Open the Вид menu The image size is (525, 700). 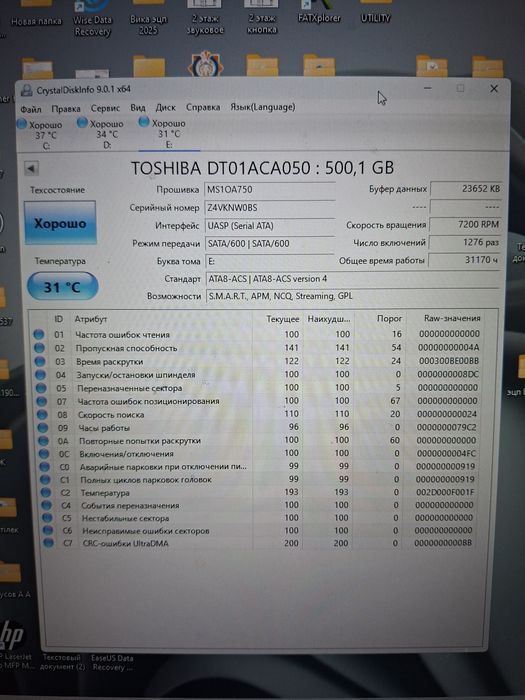138,108
